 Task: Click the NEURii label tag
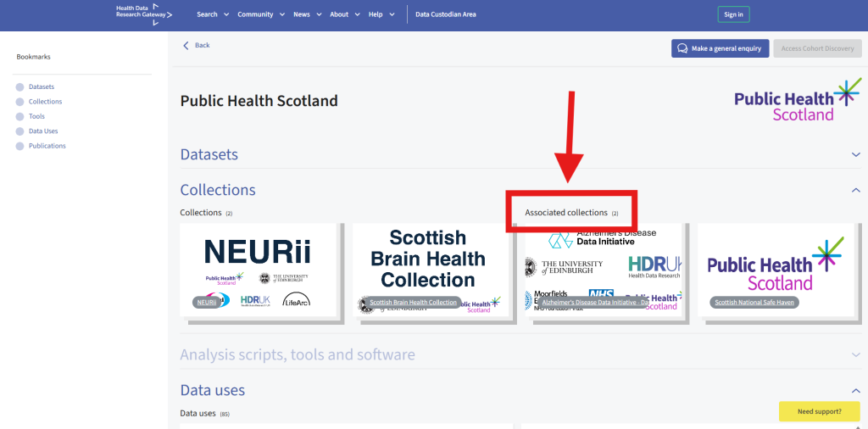pyautogui.click(x=207, y=302)
